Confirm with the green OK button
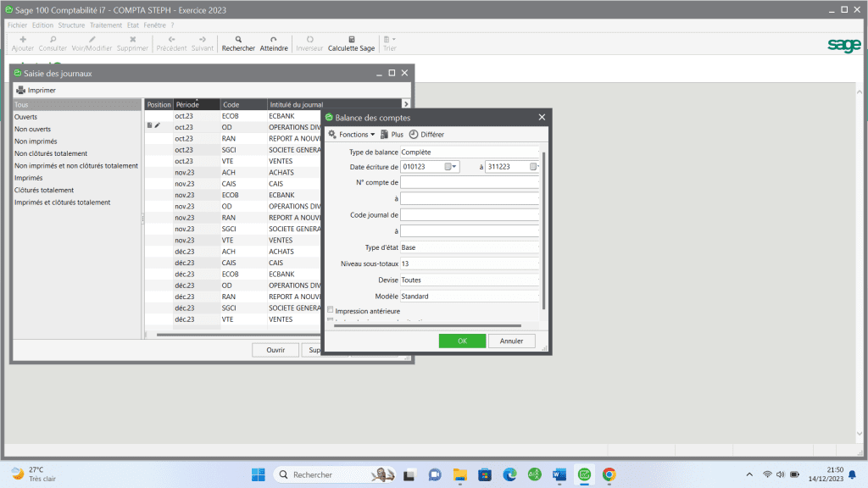868x488 pixels. pos(462,341)
